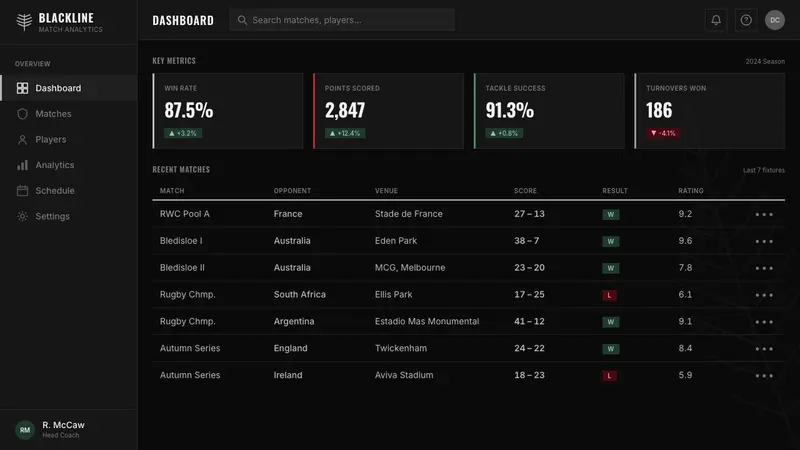Open more options for Bledisloe I row

[764, 241]
